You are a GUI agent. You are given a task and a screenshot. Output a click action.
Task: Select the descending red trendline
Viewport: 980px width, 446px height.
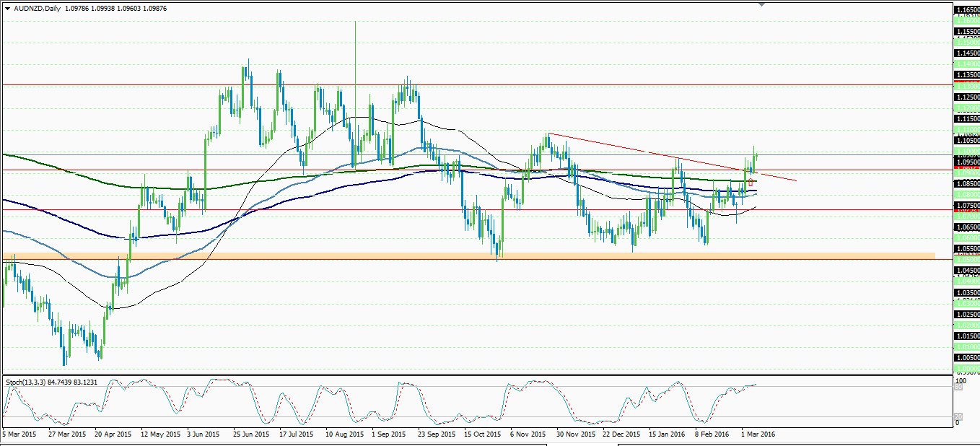coord(671,157)
